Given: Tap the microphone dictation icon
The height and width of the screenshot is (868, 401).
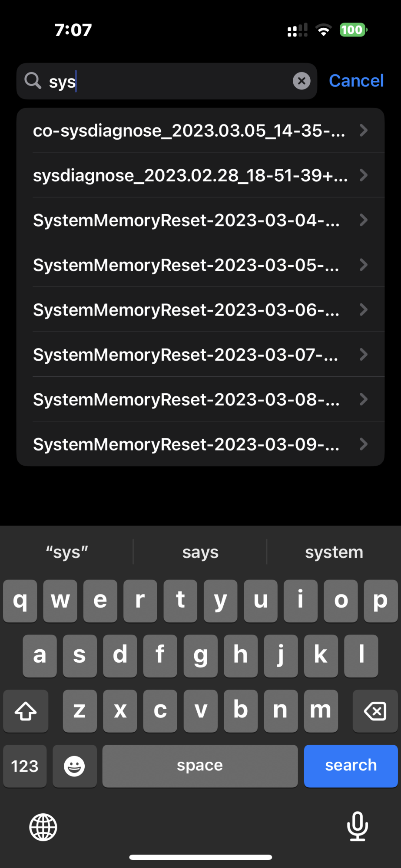Looking at the screenshot, I should [357, 826].
